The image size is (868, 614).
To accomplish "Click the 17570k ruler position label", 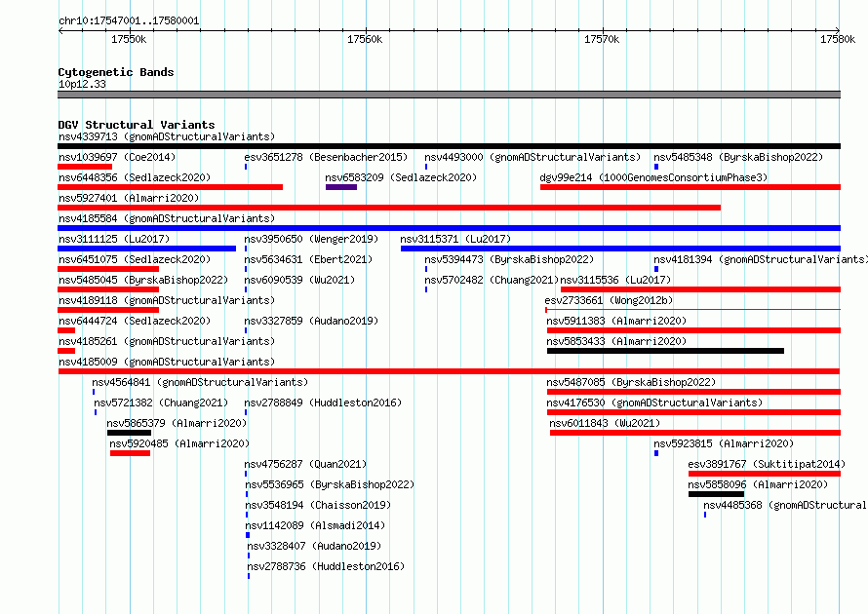I will 602,39.
